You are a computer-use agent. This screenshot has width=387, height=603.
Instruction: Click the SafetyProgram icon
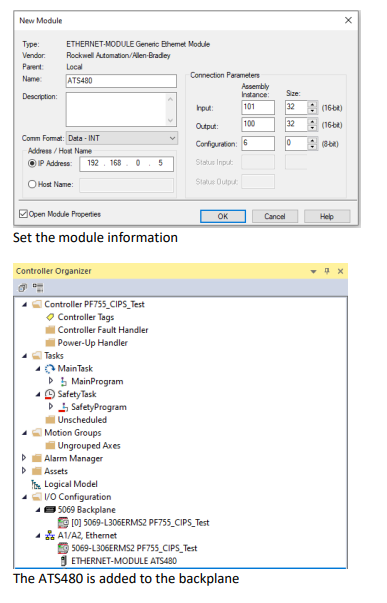[x=63, y=407]
